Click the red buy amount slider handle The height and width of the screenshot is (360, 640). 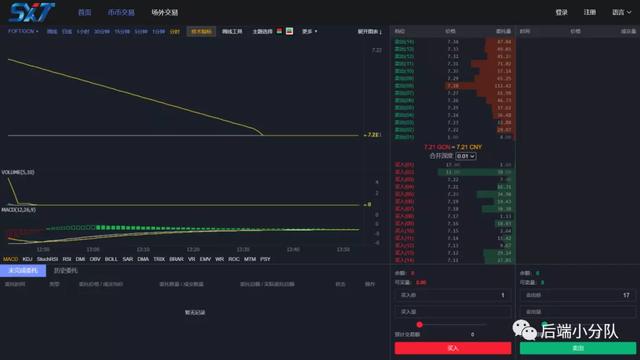(420, 325)
